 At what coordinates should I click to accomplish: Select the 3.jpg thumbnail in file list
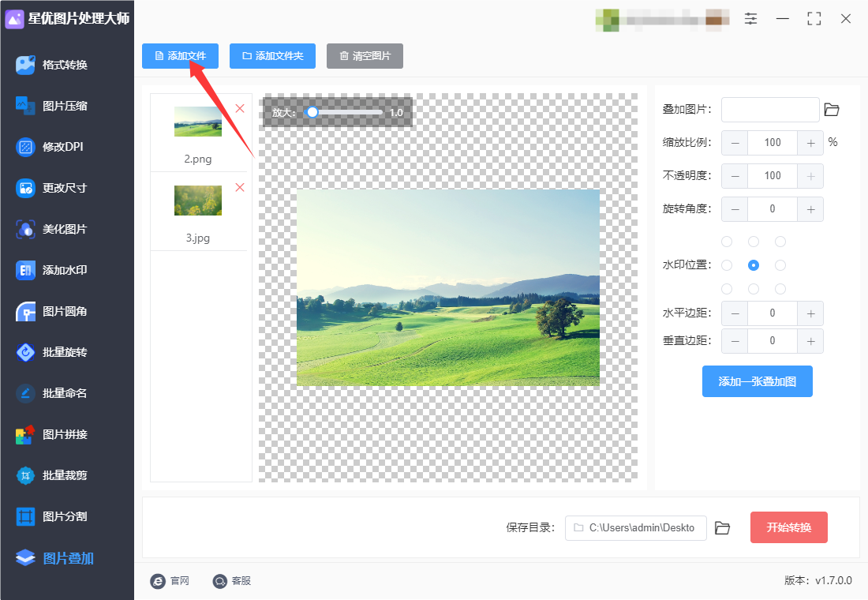click(x=197, y=201)
